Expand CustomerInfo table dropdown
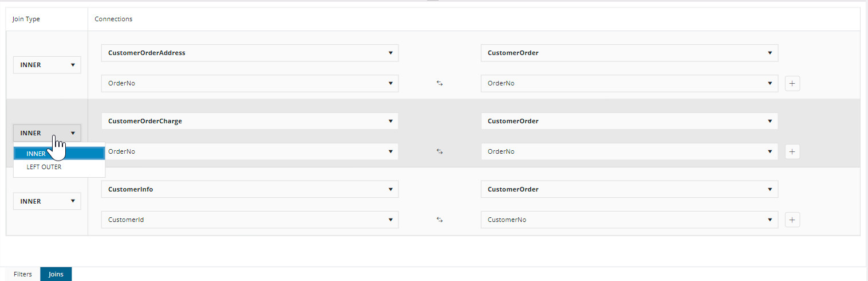This screenshot has width=868, height=281. 250,190
